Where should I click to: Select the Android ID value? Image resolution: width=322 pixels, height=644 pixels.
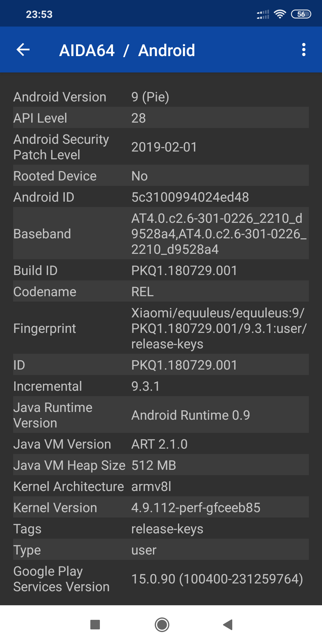tap(190, 197)
